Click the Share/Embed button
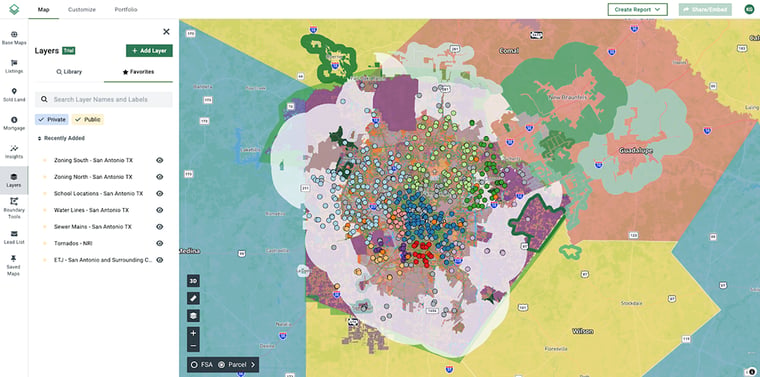 (x=705, y=9)
